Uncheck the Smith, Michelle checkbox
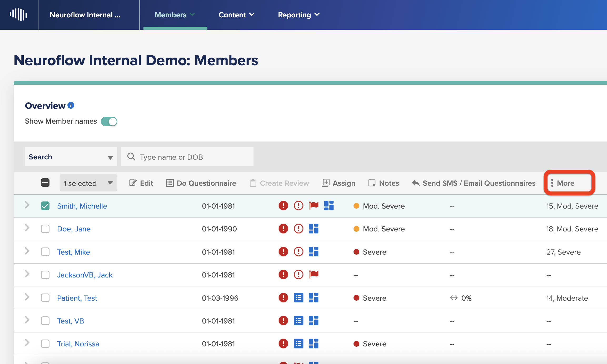607x364 pixels. pos(45,206)
